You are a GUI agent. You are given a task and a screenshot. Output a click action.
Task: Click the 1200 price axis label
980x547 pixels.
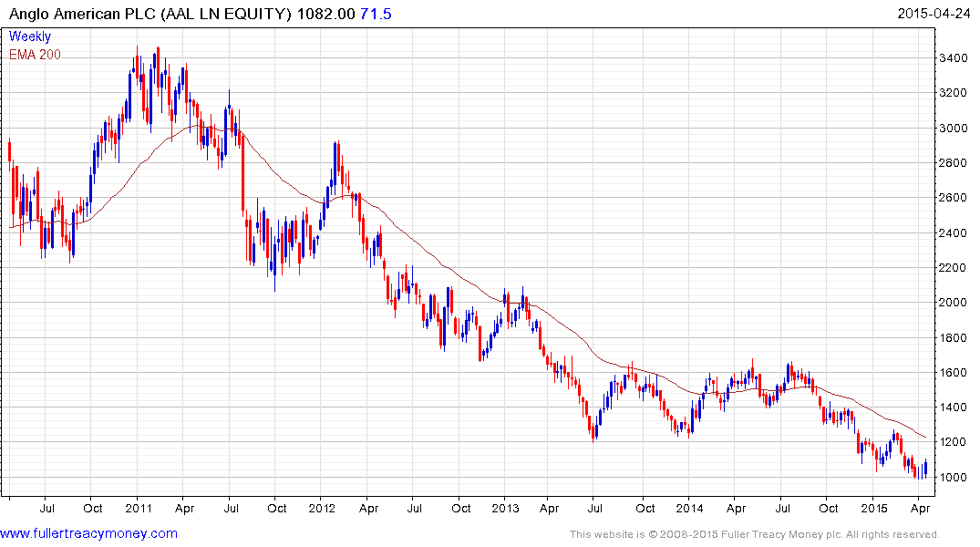pyautogui.click(x=954, y=442)
